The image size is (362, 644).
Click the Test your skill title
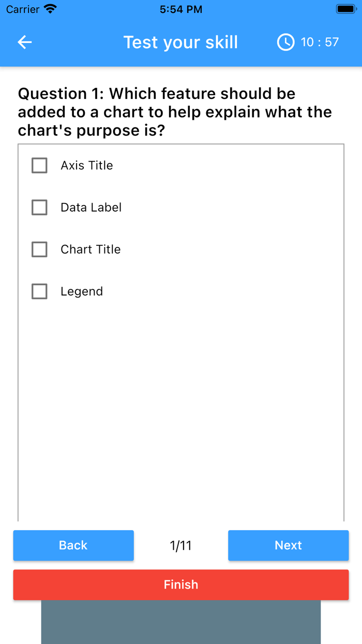(x=180, y=42)
